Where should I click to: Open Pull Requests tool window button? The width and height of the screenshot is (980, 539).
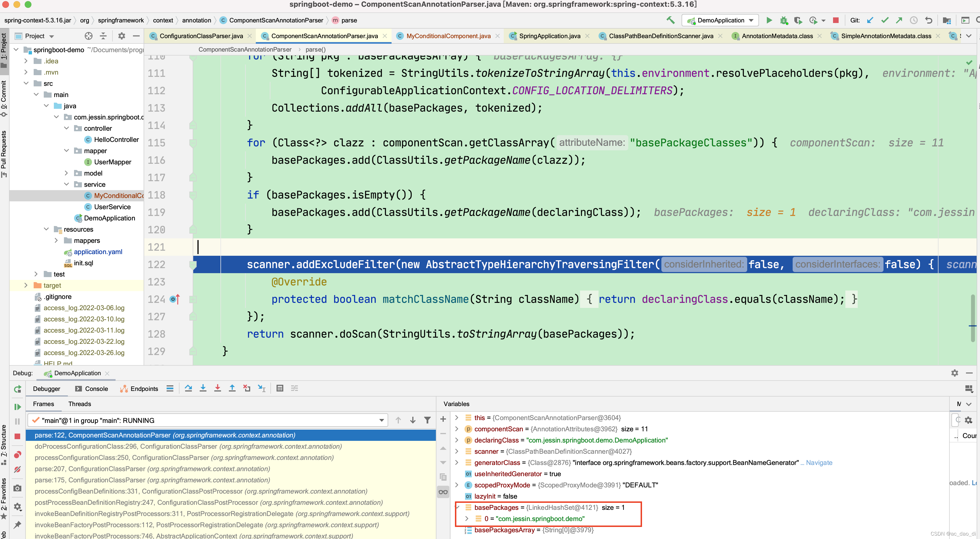pyautogui.click(x=4, y=154)
